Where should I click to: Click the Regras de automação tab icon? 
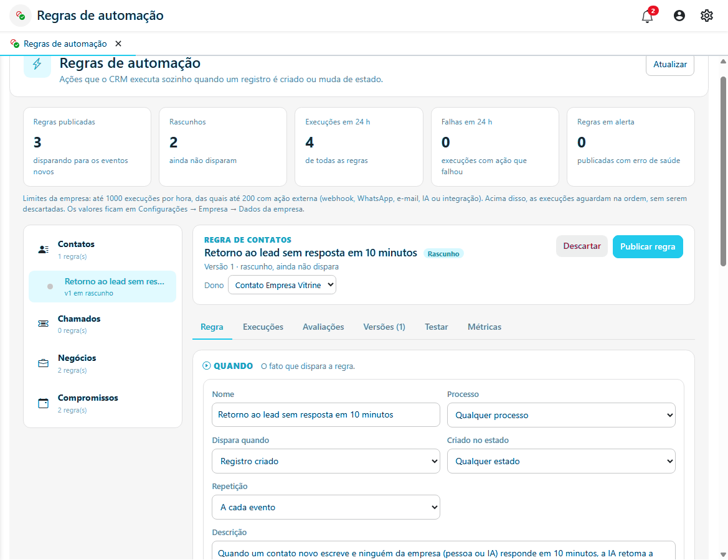coord(15,44)
